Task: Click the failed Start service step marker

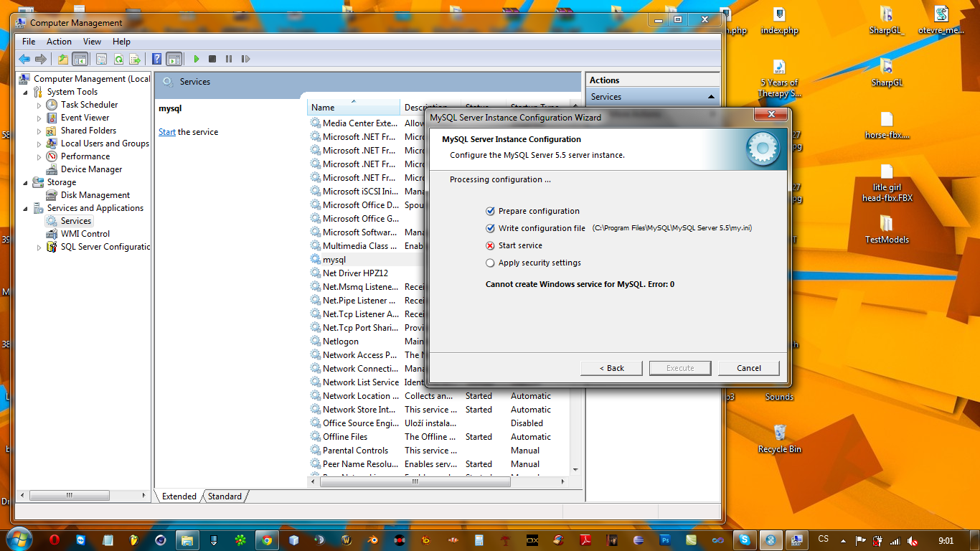Action: (x=490, y=245)
